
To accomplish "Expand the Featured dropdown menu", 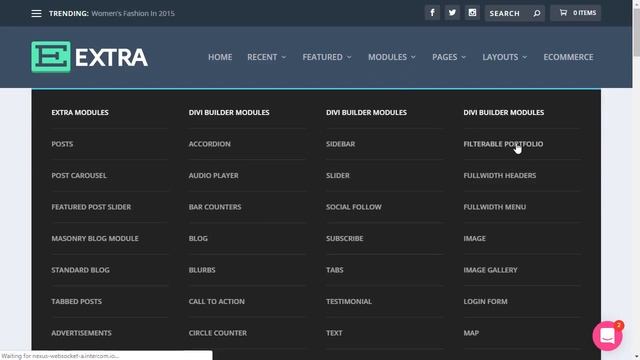I will pos(327,57).
